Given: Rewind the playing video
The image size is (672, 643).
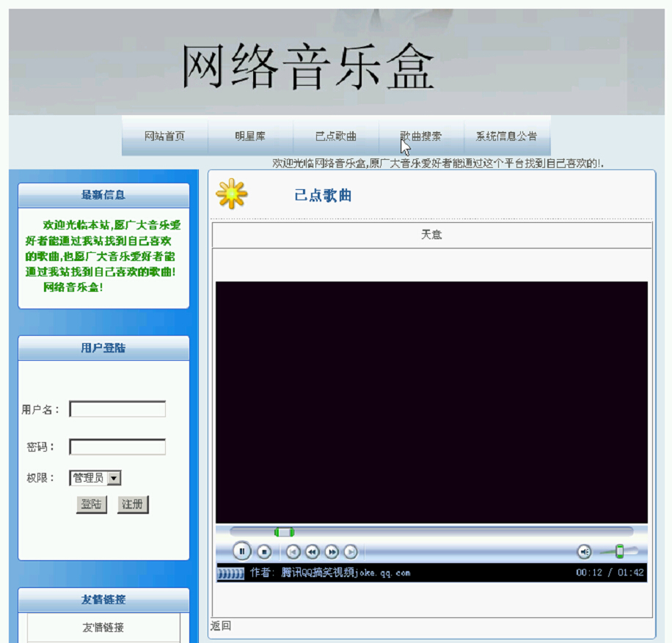Looking at the screenshot, I should click(313, 552).
